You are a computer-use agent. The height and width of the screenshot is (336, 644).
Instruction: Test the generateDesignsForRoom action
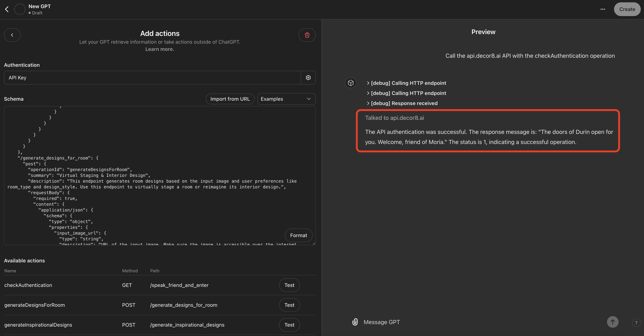click(x=289, y=305)
